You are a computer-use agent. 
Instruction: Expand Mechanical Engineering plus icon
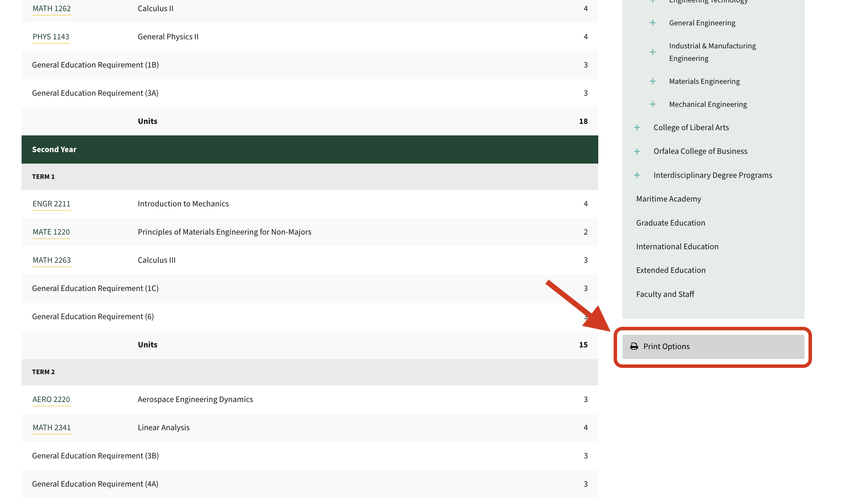tap(653, 104)
